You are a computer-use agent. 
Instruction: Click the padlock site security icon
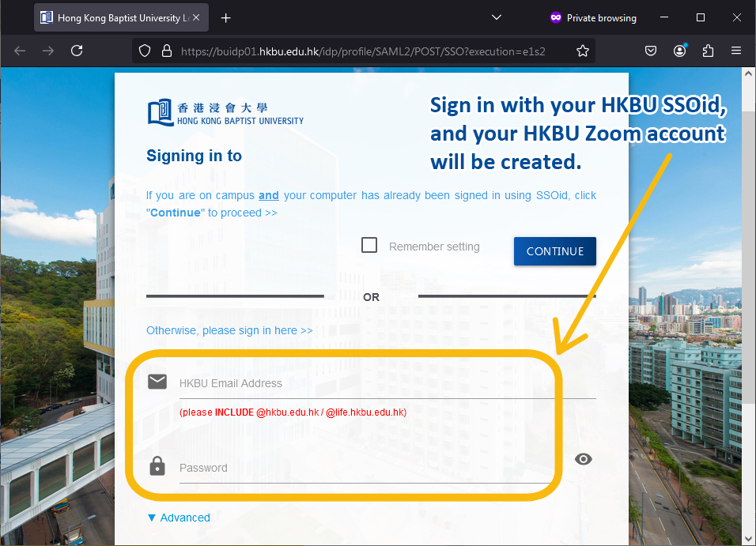click(166, 51)
